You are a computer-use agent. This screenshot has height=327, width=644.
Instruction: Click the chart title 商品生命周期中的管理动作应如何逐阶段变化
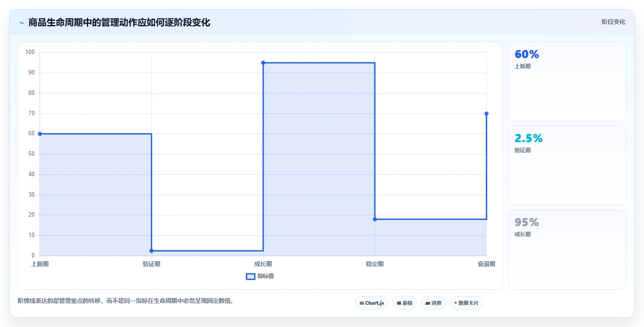pos(119,23)
